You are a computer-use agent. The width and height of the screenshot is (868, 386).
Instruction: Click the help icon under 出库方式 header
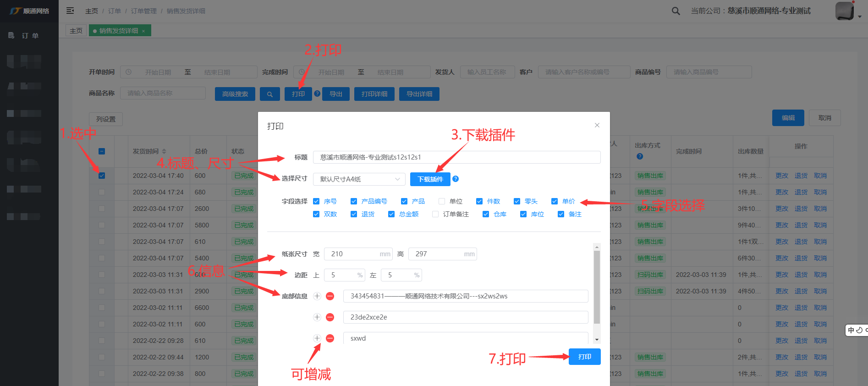click(x=640, y=156)
